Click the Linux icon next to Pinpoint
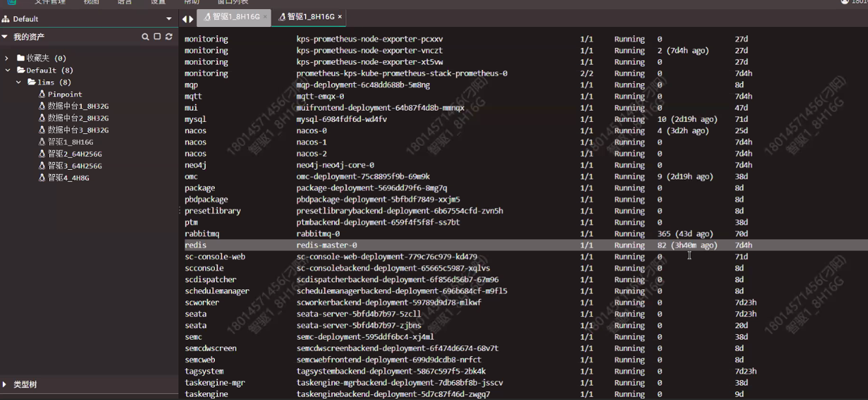 pos(42,94)
